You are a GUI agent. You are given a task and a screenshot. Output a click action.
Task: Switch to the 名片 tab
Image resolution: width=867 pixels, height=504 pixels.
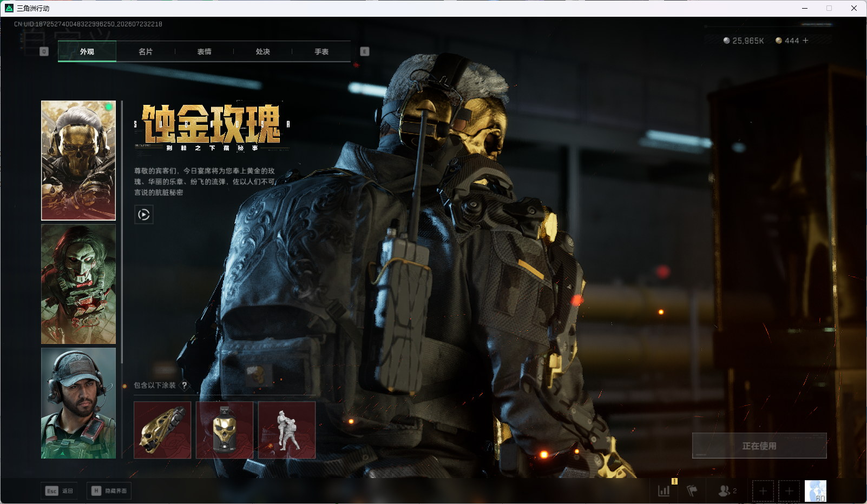click(146, 51)
